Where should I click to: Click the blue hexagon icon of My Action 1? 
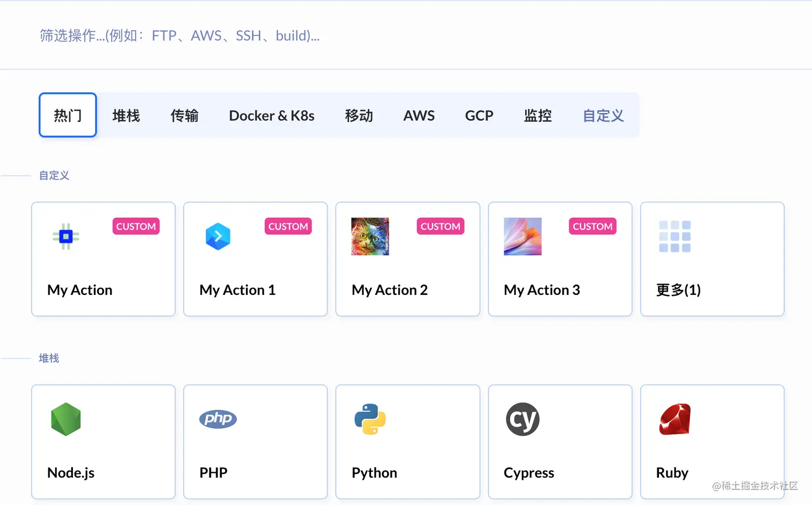218,236
